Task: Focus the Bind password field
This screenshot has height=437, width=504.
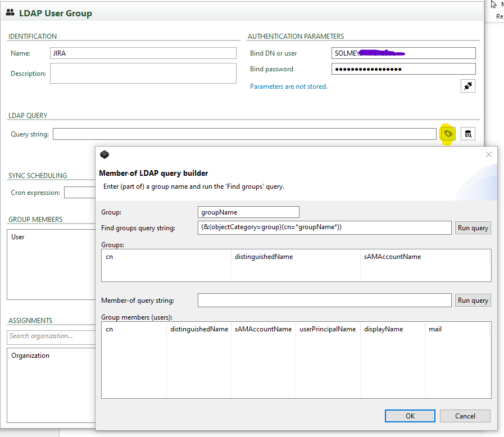Action: 403,69
